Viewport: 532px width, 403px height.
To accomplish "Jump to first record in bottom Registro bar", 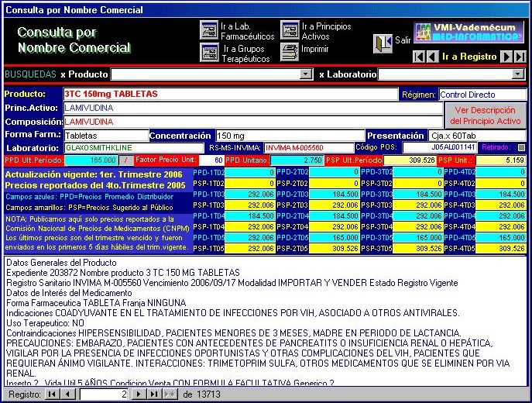I will click(x=52, y=394).
